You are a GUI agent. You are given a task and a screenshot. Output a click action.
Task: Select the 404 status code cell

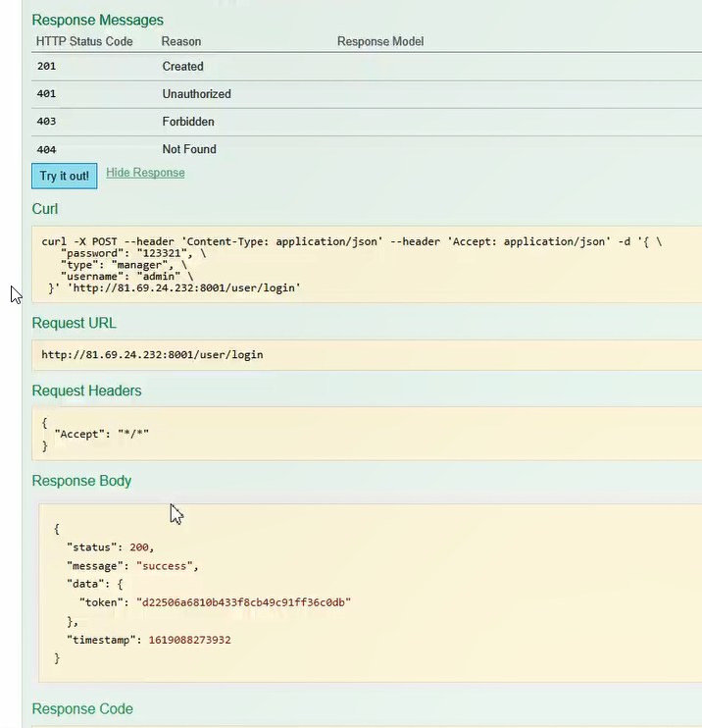[46, 149]
